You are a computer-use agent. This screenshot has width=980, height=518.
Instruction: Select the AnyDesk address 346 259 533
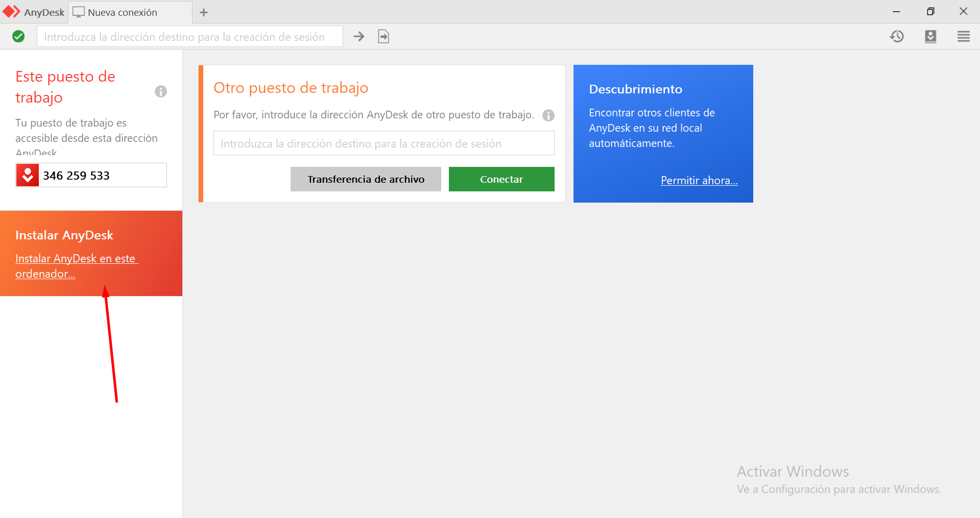coord(76,176)
